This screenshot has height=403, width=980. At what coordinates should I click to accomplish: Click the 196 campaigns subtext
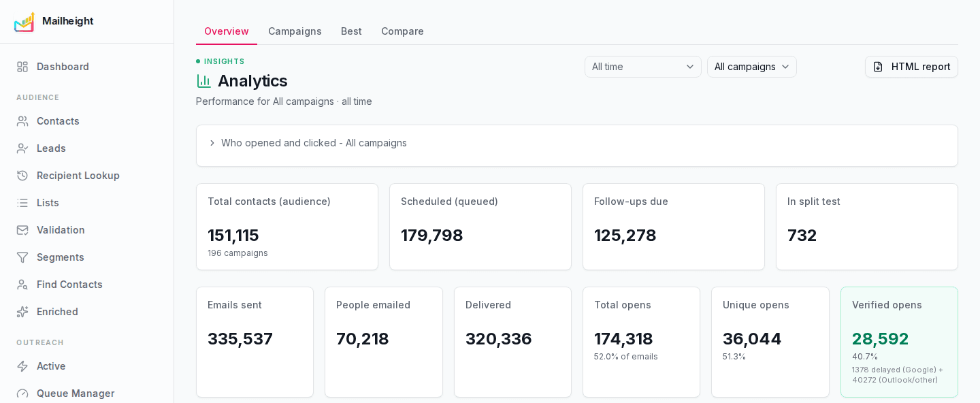click(238, 253)
